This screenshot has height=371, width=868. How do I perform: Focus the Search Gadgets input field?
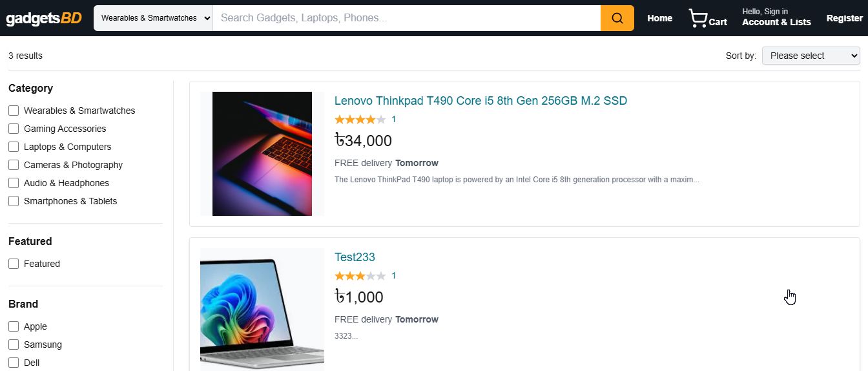click(x=407, y=18)
